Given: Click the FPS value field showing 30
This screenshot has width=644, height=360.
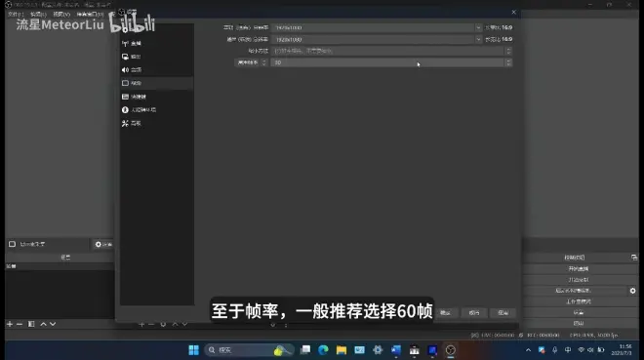Looking at the screenshot, I should click(x=387, y=62).
